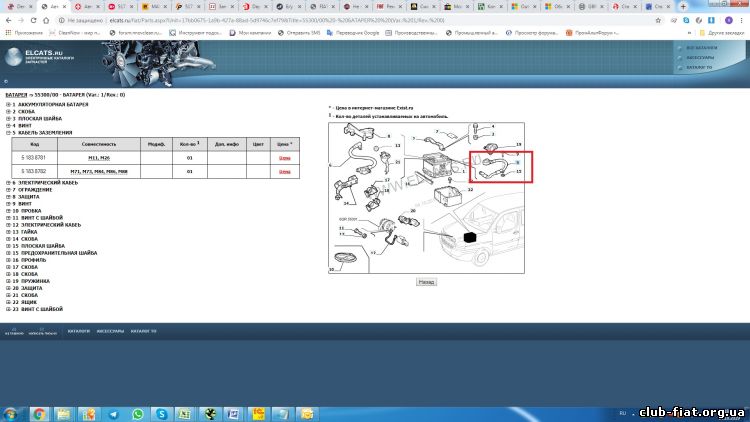750x422 pixels.
Task: Open the Chrome three-dot menu
Action: click(741, 21)
